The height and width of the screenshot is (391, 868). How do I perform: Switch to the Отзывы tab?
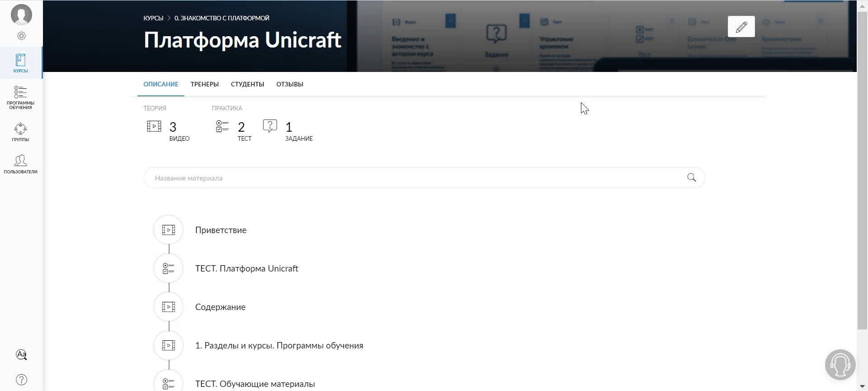pos(290,84)
